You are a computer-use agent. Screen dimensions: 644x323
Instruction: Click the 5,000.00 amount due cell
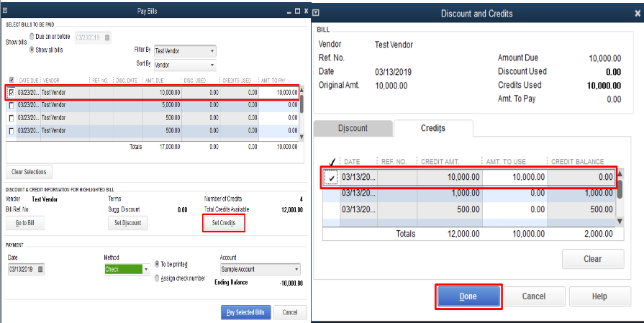coord(162,105)
